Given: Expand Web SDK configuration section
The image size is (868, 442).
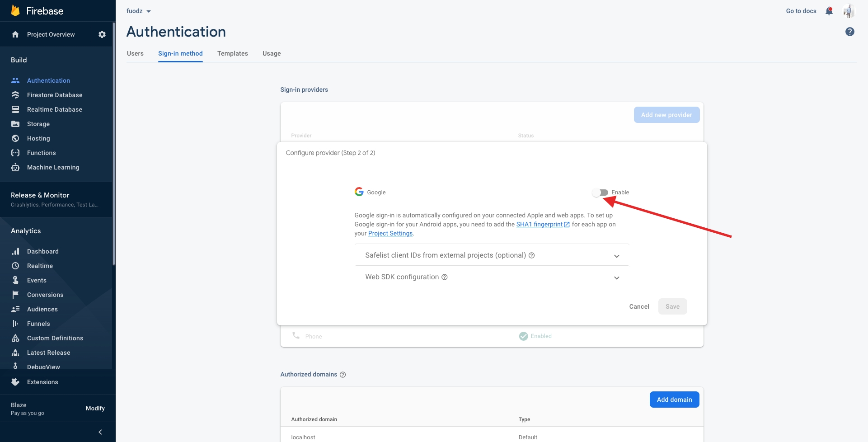Looking at the screenshot, I should (x=616, y=278).
